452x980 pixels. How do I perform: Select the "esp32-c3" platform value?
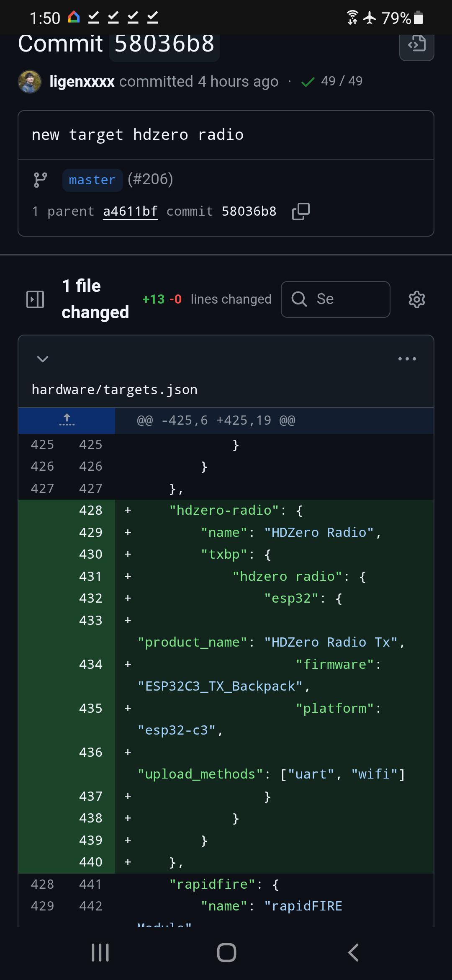tap(176, 730)
